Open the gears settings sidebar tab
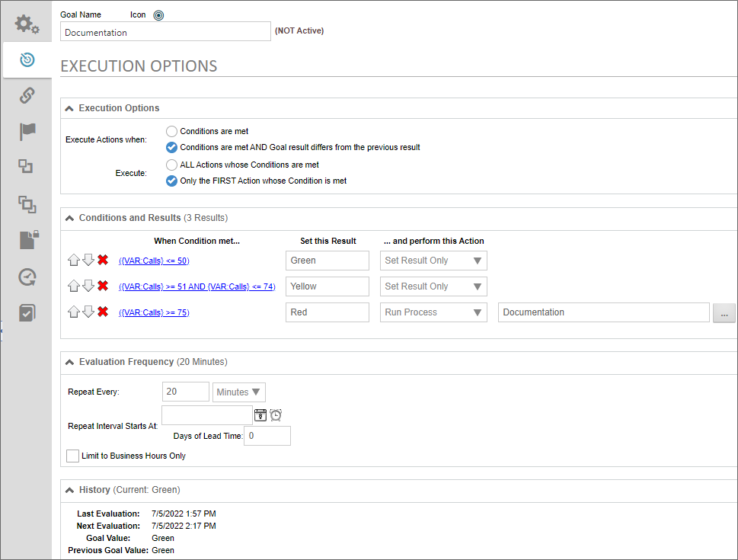 [27, 24]
